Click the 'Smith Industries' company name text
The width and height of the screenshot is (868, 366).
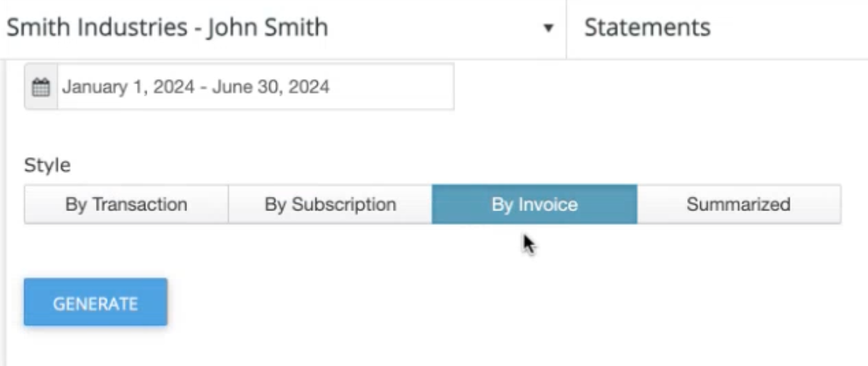pos(97,27)
